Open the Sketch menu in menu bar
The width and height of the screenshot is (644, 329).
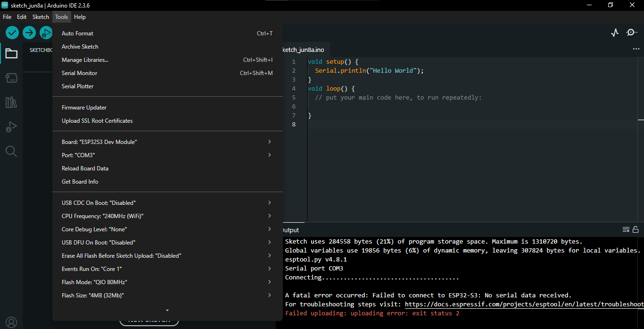pyautogui.click(x=41, y=17)
